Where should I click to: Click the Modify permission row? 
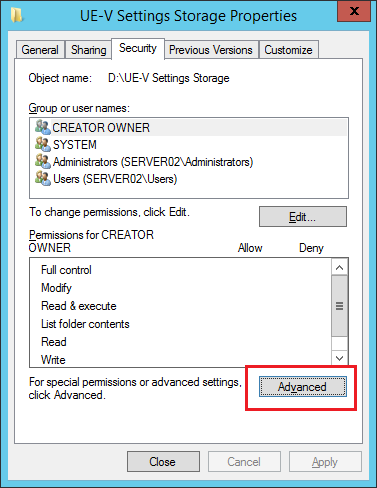[180, 288]
